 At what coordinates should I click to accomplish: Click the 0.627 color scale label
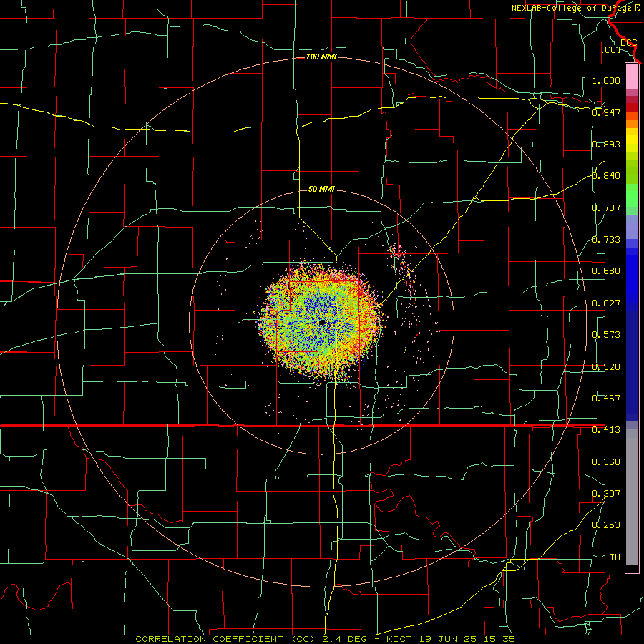(x=606, y=303)
